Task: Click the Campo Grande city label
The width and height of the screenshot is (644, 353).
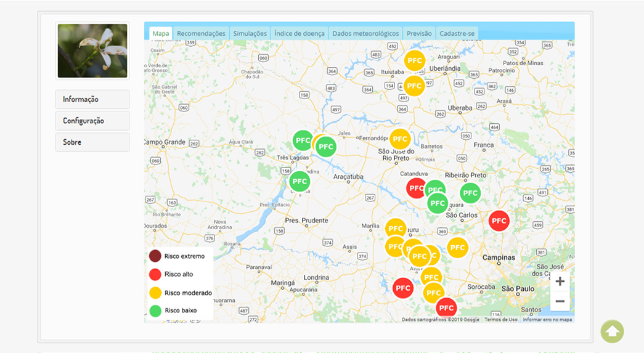Action: pyautogui.click(x=165, y=142)
